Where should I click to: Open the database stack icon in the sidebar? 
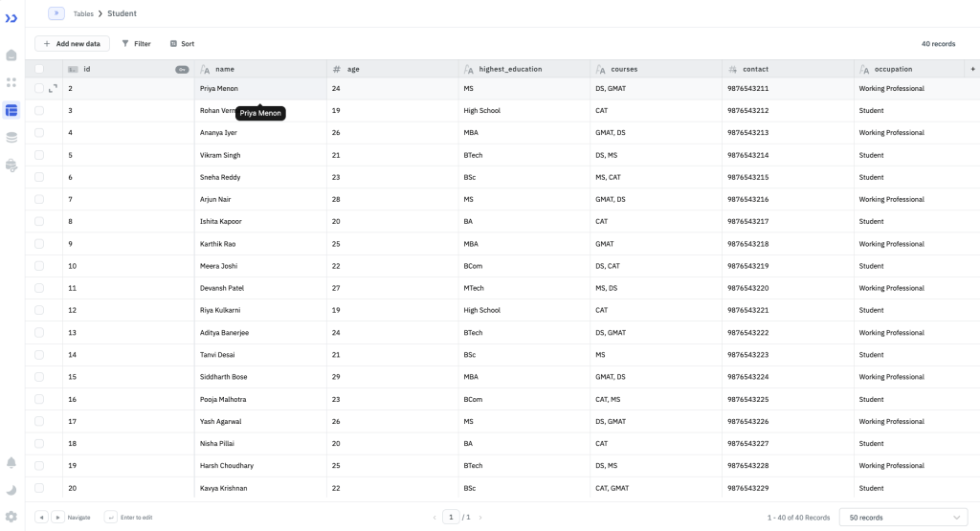pos(11,138)
